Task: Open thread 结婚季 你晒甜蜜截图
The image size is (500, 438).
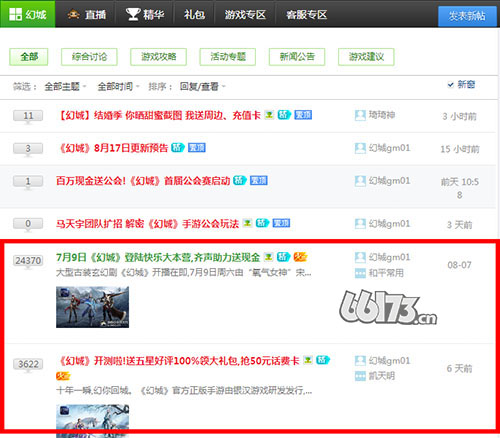Action: pyautogui.click(x=158, y=115)
